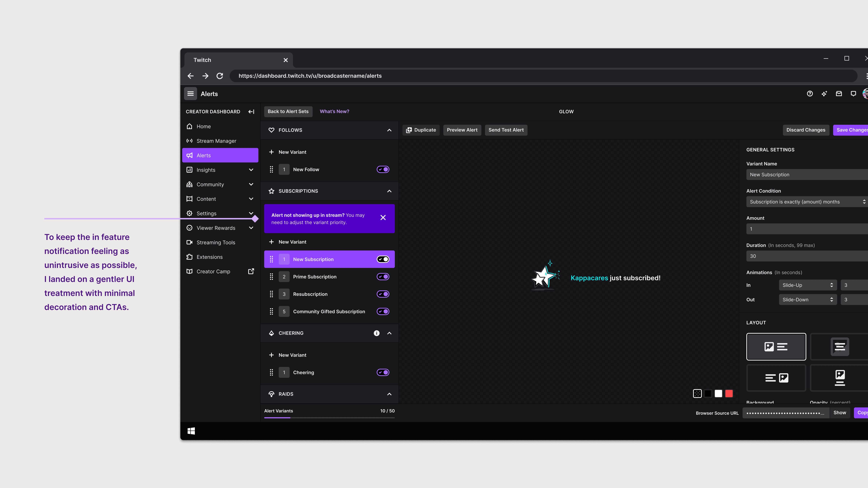The width and height of the screenshot is (868, 488).
Task: Collapse the Subscriptions section
Action: click(389, 191)
